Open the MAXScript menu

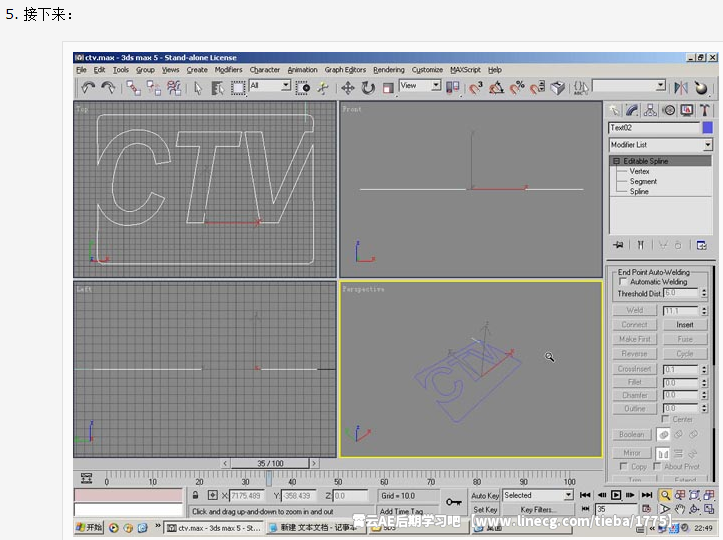(465, 70)
